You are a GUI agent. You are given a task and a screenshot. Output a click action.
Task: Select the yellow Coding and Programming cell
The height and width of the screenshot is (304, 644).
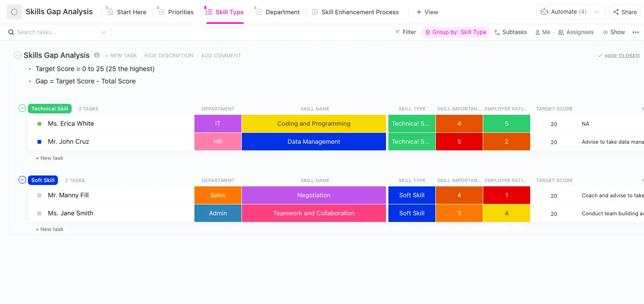314,124
